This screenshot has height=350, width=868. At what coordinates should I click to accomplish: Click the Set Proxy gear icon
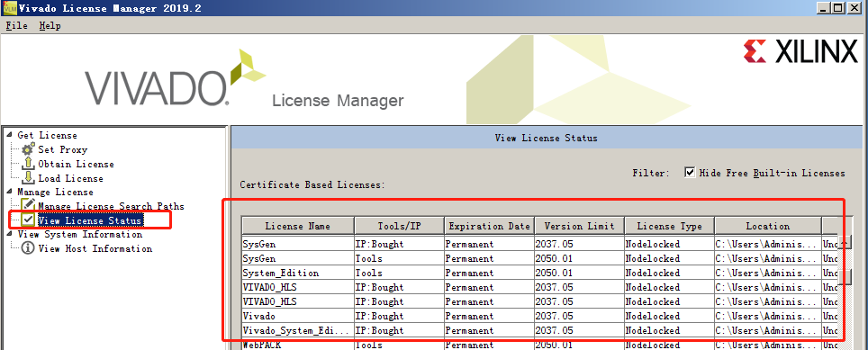tap(28, 149)
